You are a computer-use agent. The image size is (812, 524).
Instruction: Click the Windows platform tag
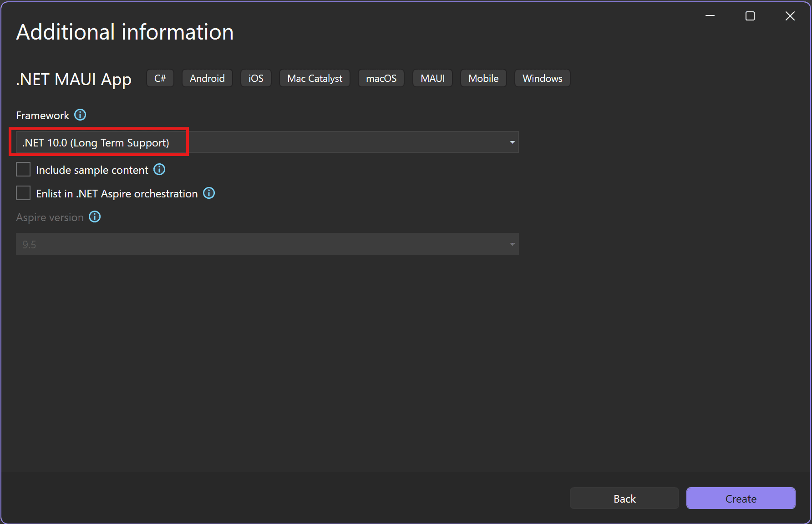click(542, 78)
